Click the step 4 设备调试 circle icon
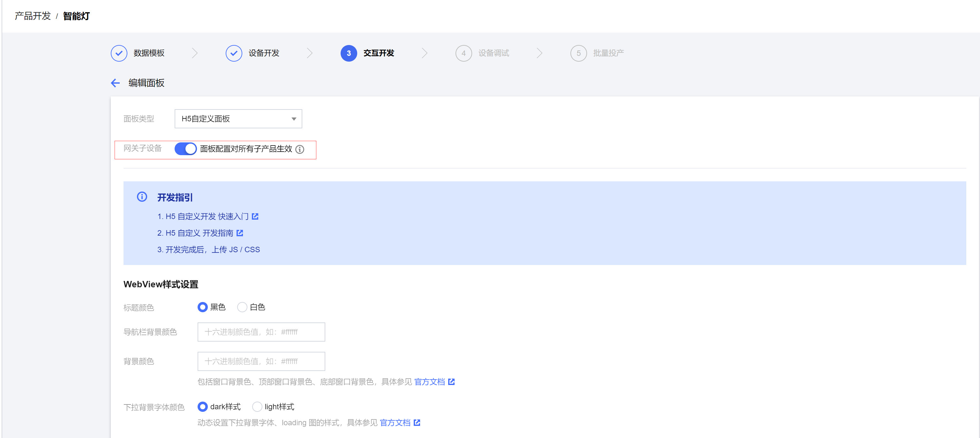 click(x=464, y=53)
